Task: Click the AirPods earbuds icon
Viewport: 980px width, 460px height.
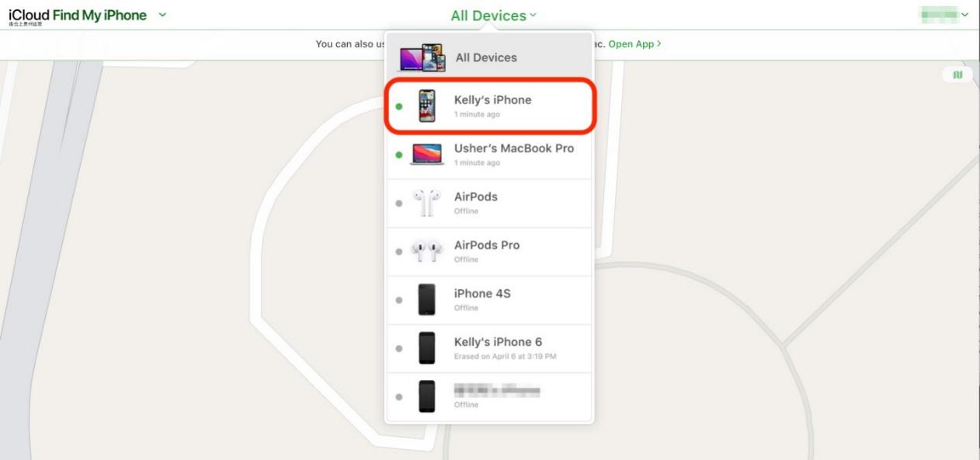Action: pos(427,203)
